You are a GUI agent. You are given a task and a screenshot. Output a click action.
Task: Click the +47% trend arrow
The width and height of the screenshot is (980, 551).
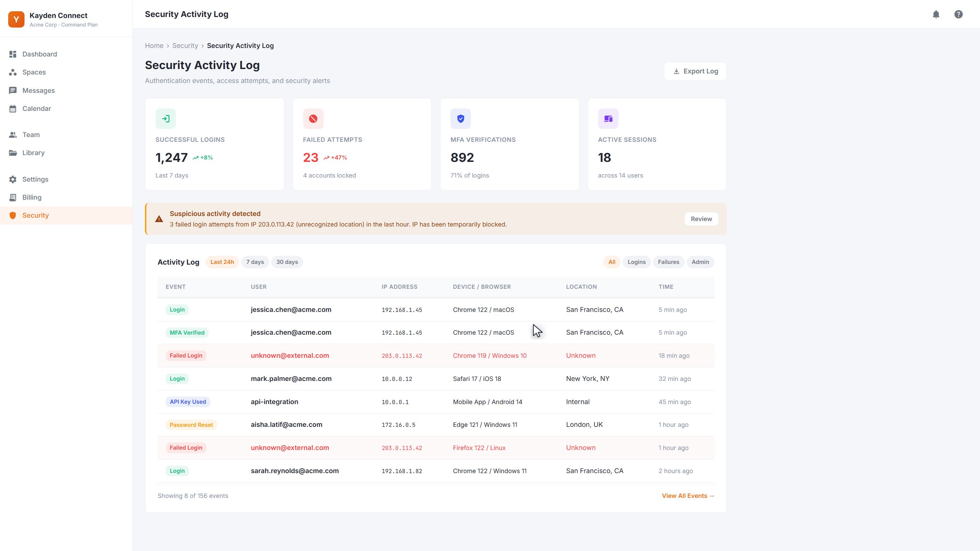[326, 158]
